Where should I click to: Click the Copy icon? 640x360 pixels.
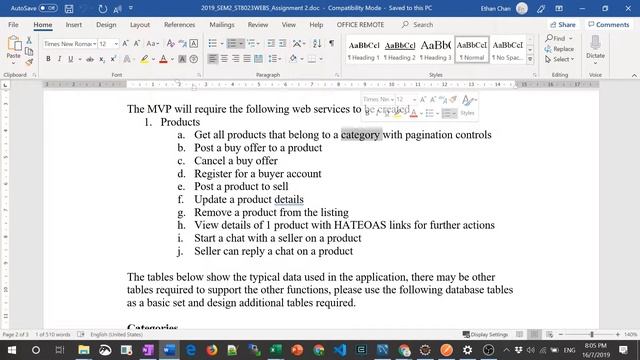pyautogui.click(x=29, y=51)
